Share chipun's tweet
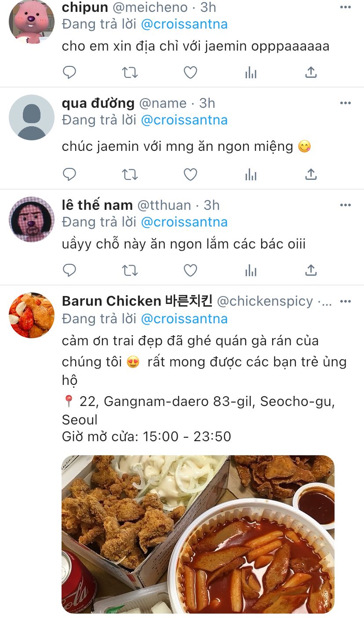364x618 pixels. [x=311, y=72]
